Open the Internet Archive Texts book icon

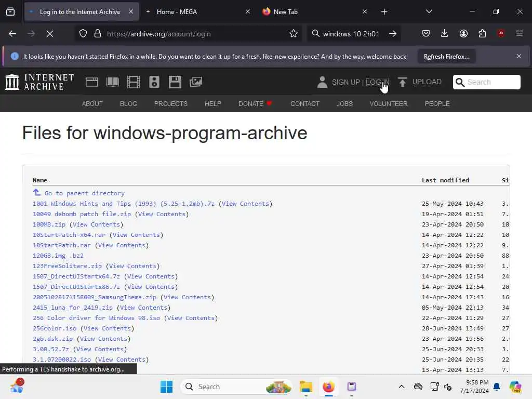click(x=113, y=82)
